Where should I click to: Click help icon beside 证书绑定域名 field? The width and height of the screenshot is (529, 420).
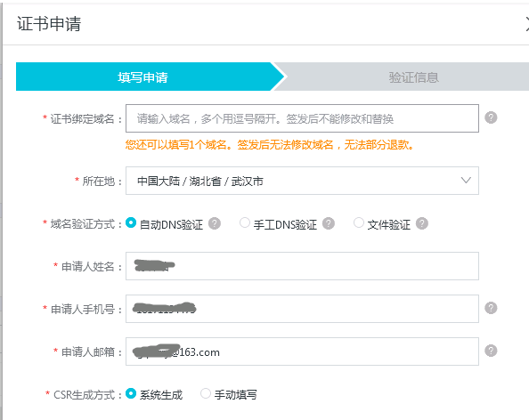coord(491,117)
